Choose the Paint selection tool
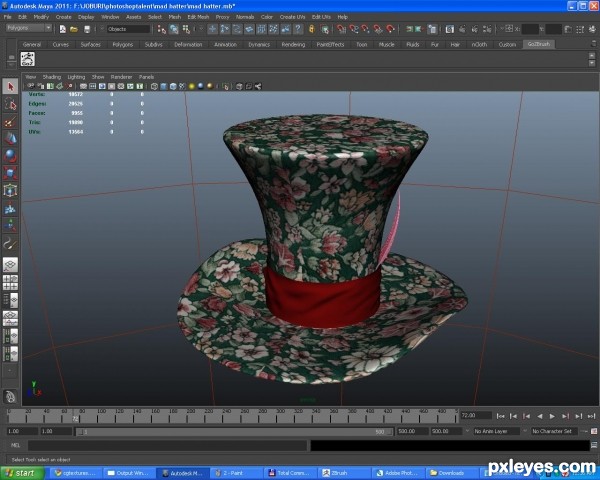This screenshot has height=480, width=600. pos(10,122)
